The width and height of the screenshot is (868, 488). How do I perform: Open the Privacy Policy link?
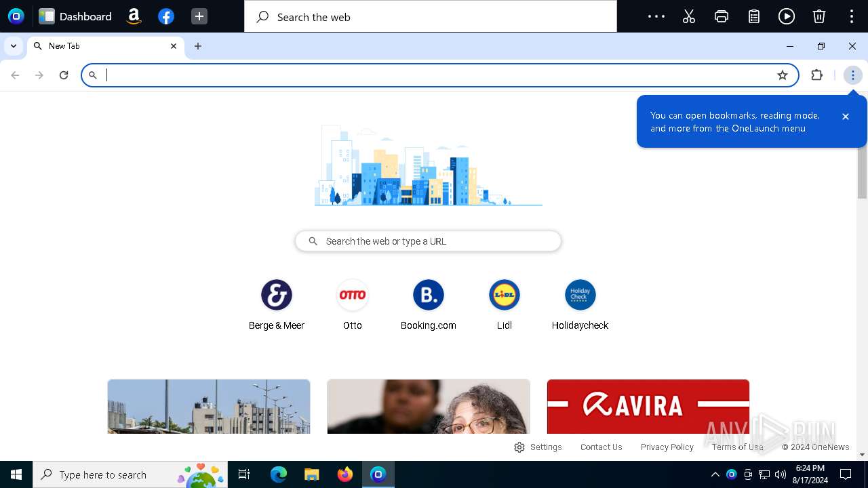667,447
